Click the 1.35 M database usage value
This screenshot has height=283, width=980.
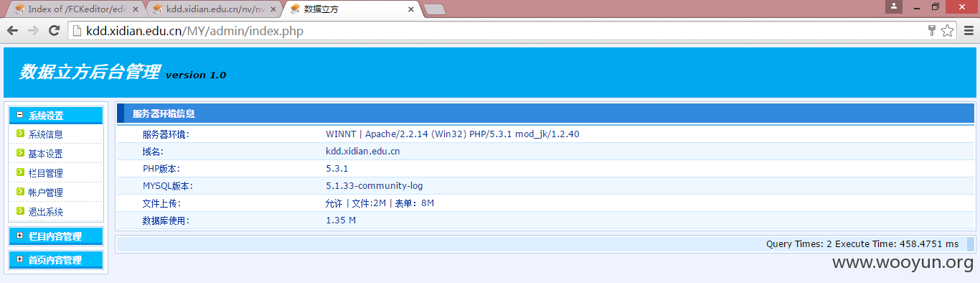coord(341,221)
